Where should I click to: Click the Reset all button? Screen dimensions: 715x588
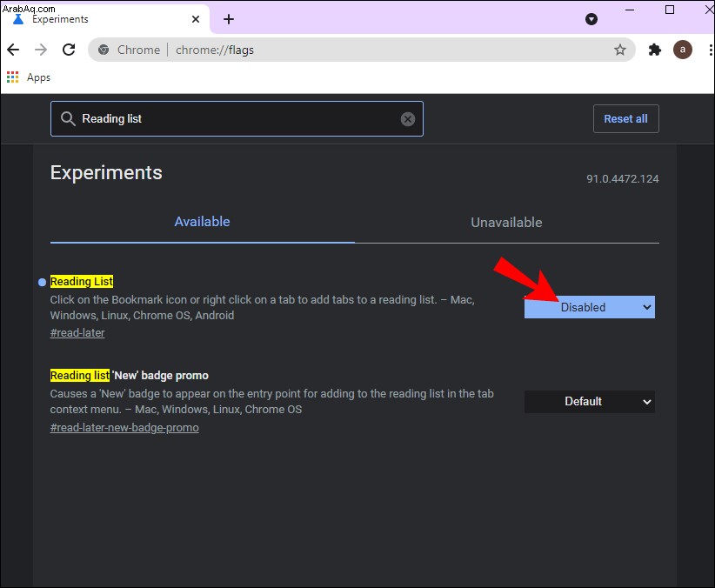(x=625, y=118)
